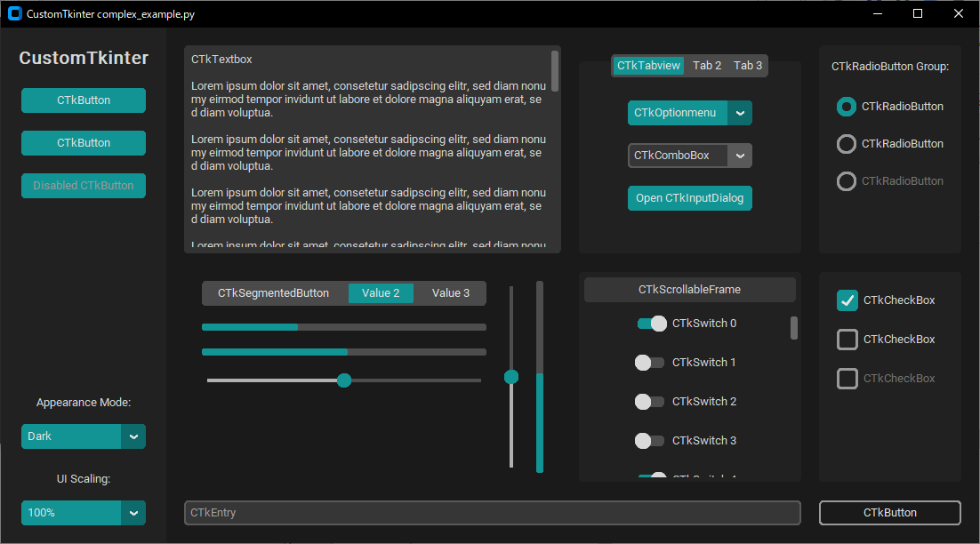Screen dimensions: 980x544
Task: Click the second horizontal progress bar
Action: (344, 352)
